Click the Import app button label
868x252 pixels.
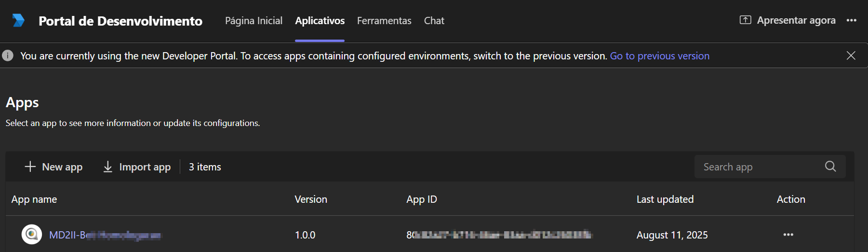[x=145, y=167]
